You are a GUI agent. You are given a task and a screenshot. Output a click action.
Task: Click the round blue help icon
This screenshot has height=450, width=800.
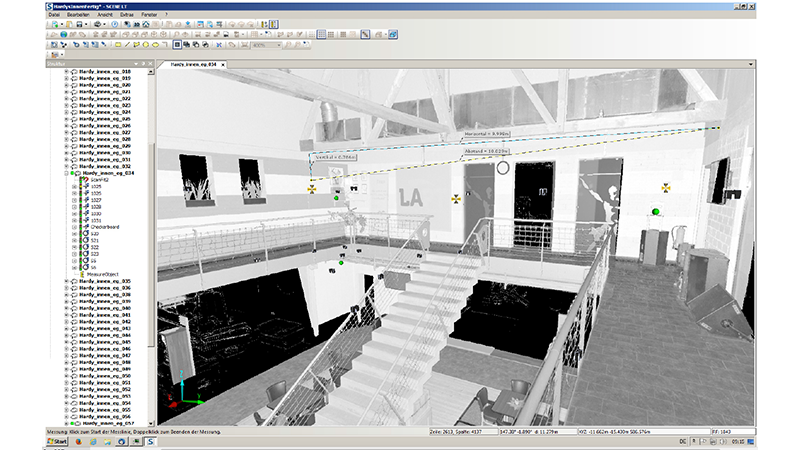114,24
